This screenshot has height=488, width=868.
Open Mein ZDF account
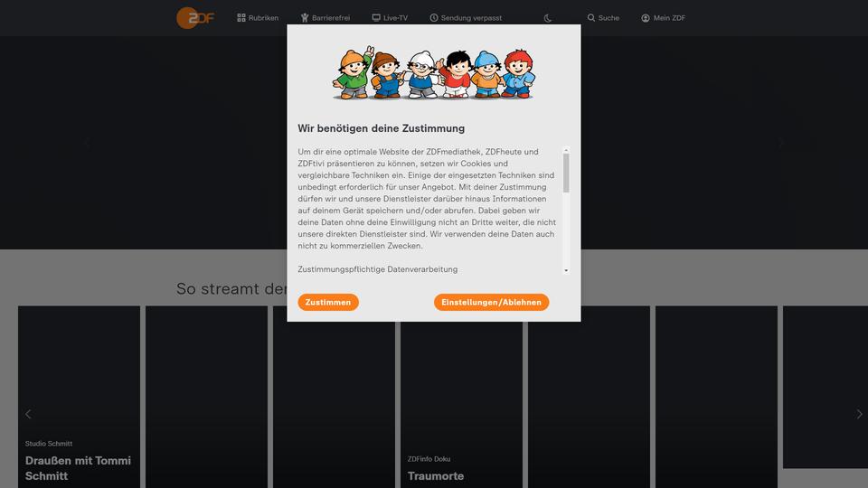click(663, 18)
